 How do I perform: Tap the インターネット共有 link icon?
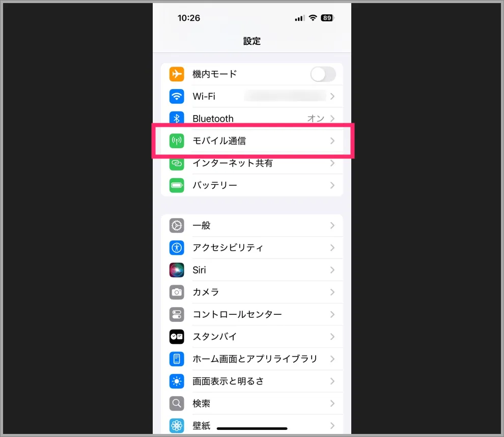coord(177,163)
